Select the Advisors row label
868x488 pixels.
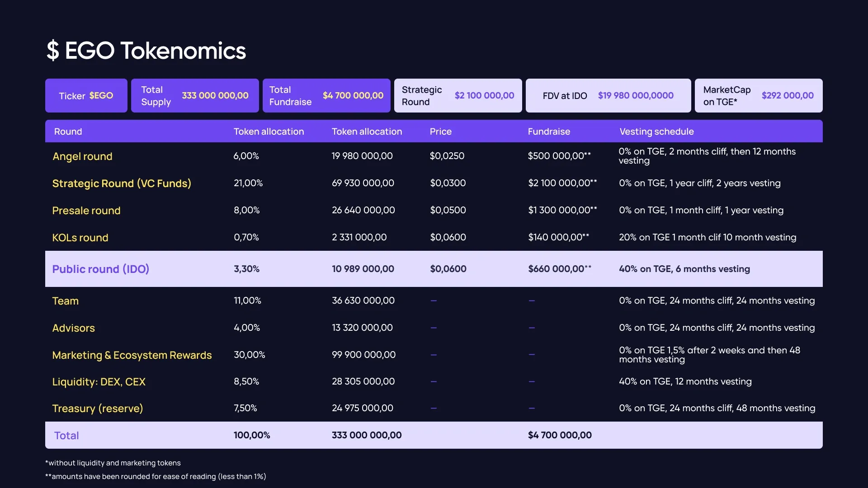74,328
